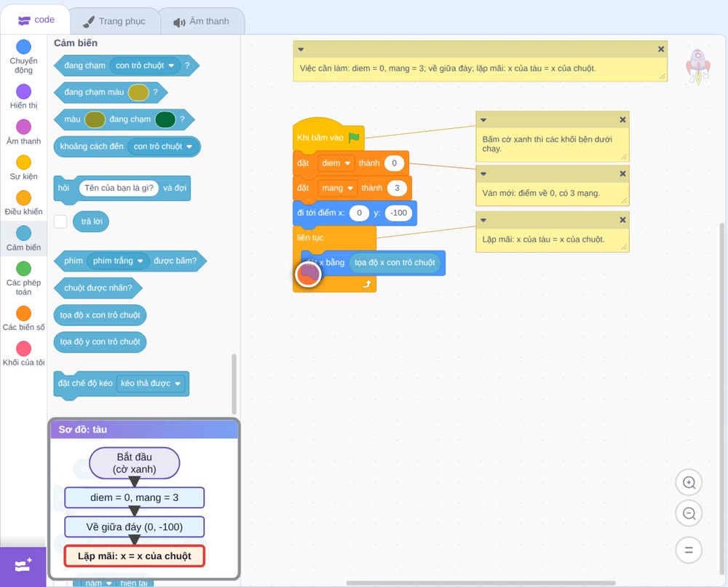Click 'Về giữa đáy (0, -100)' flowchart step
This screenshot has height=587, width=728.
pos(134,527)
